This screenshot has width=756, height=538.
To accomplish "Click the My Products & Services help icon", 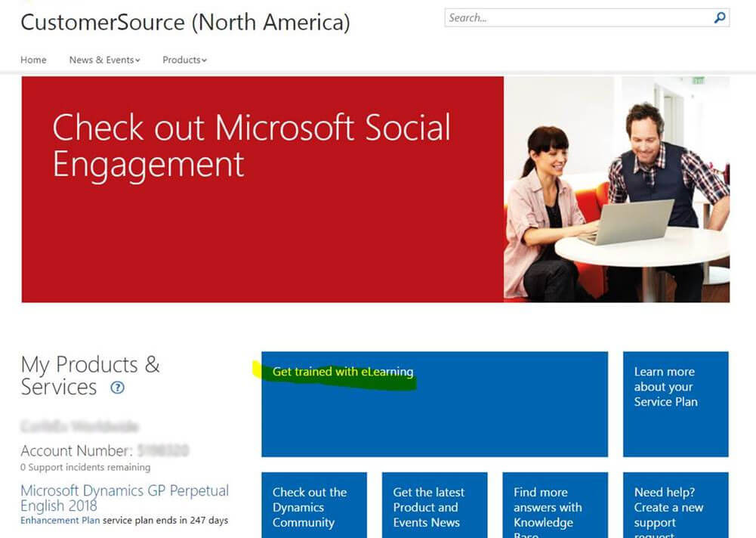I will point(117,388).
